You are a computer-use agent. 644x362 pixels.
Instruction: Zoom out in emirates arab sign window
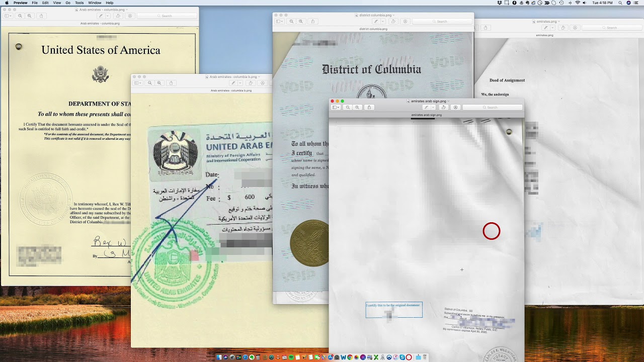coord(348,107)
